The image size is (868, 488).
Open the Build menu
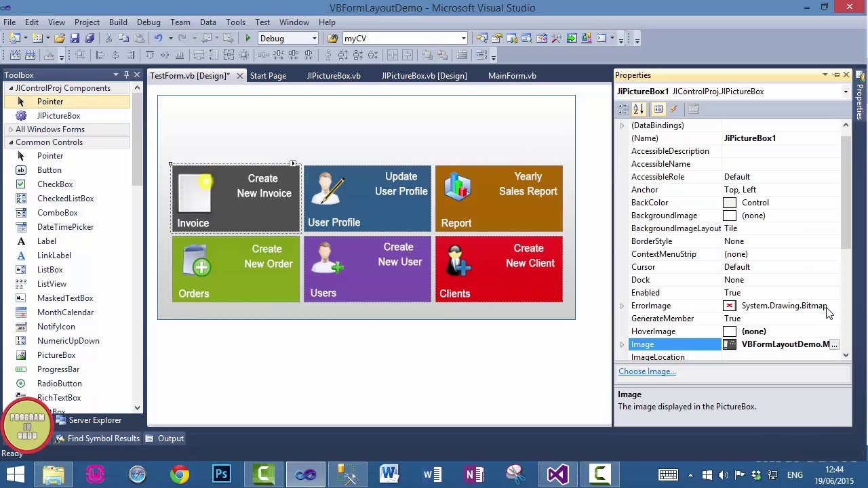(118, 22)
